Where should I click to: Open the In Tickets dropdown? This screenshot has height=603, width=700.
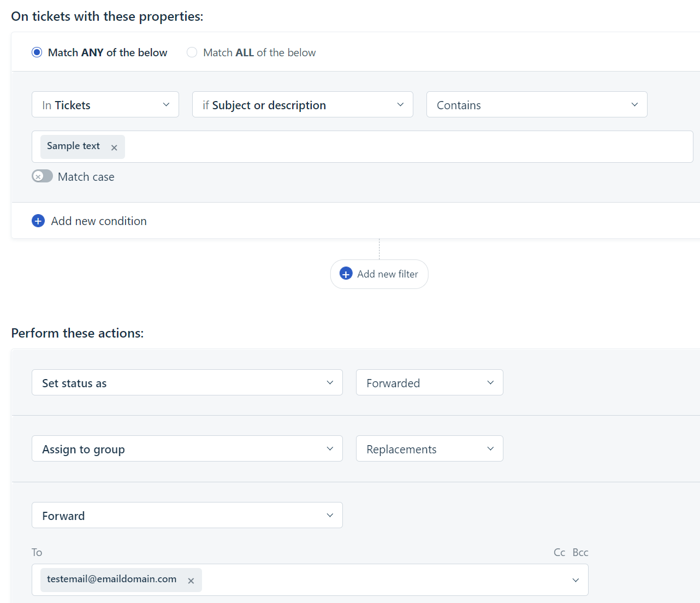[x=105, y=104]
